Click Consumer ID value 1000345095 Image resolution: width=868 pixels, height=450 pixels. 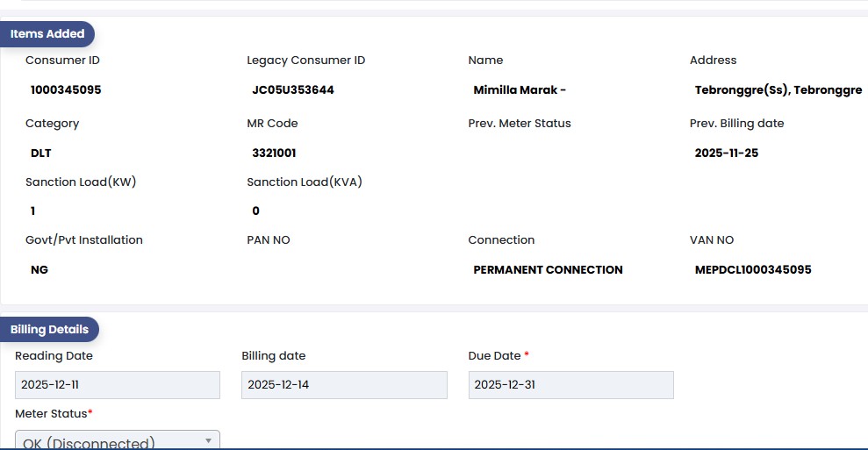pyautogui.click(x=66, y=90)
